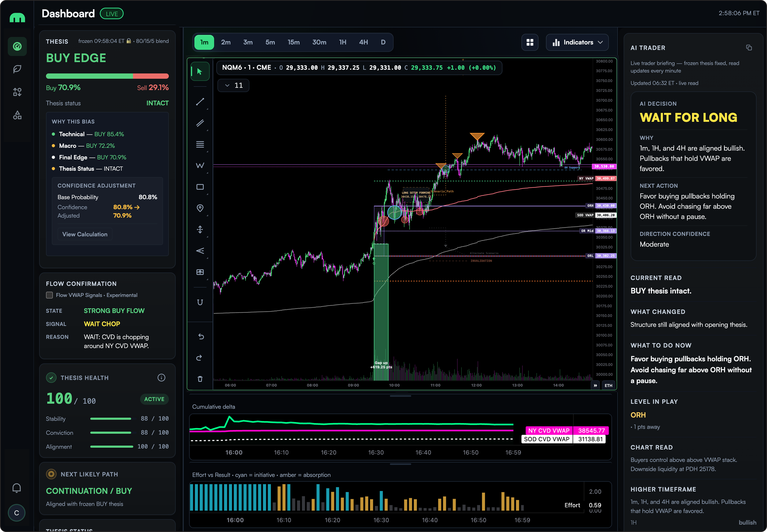The width and height of the screenshot is (767, 532).
Task: Select the vertical measure arrows tool
Action: 200,230
